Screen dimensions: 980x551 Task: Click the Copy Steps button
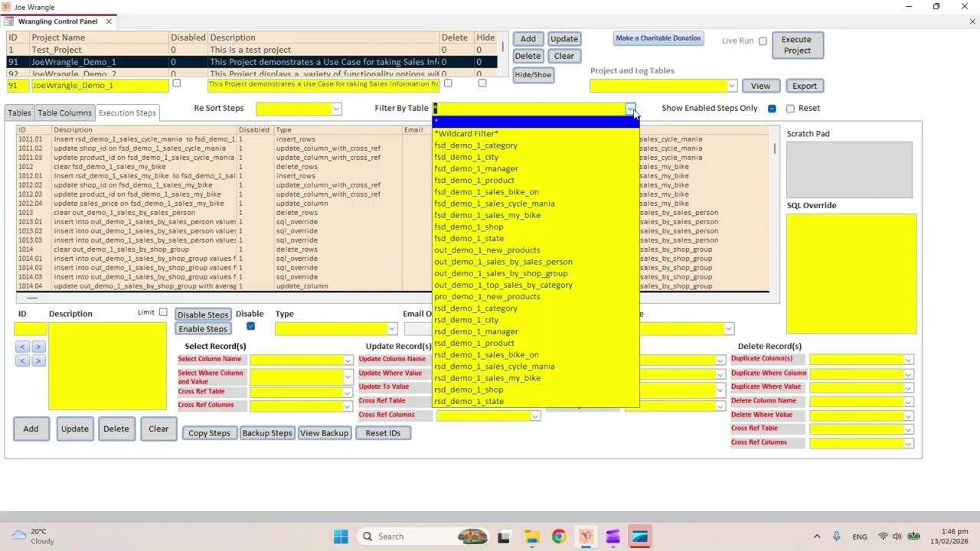pos(209,433)
